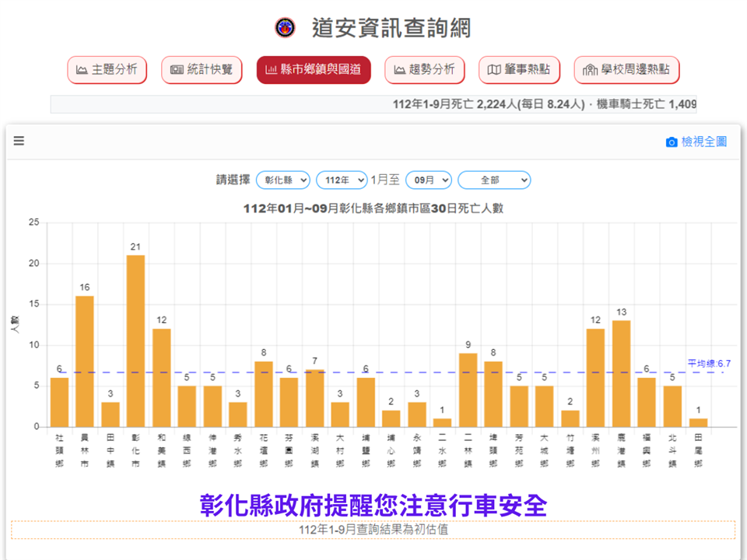Image resolution: width=747 pixels, height=560 pixels.
Task: Click the 員林市 bar showing 16
Action: click(x=85, y=361)
